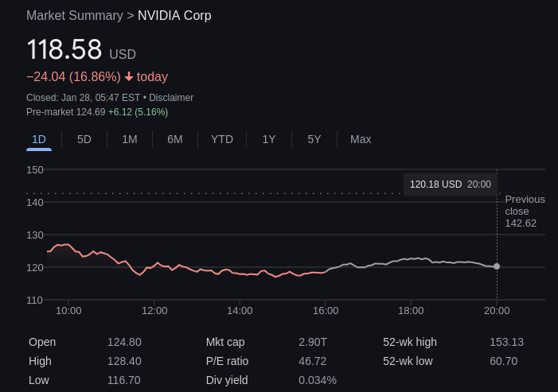The width and height of the screenshot is (558, 392).
Task: Click the Closed: Jan 28, 05:47 EST text
Action: point(83,98)
